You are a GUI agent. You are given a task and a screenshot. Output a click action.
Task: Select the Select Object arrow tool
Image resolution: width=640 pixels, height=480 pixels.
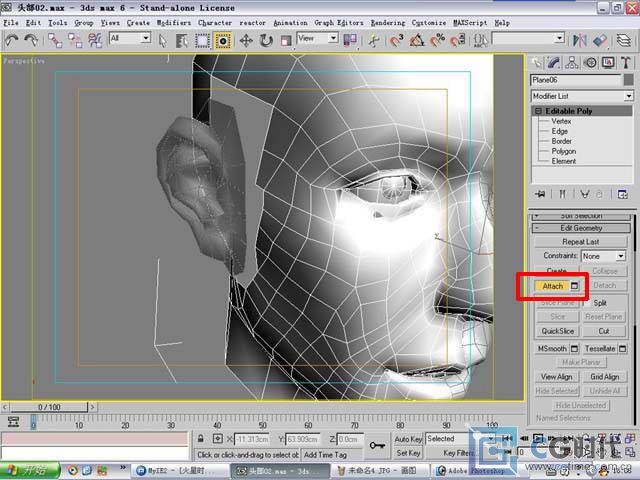coord(162,40)
